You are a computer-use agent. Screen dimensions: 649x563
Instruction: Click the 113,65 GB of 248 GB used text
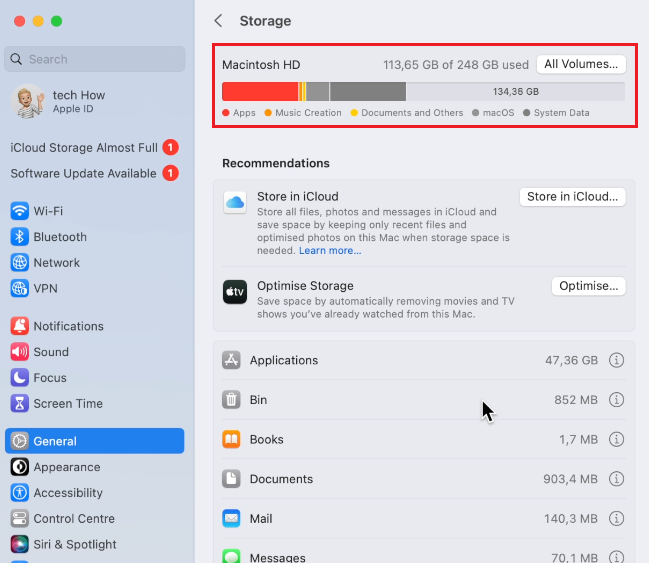(x=456, y=65)
